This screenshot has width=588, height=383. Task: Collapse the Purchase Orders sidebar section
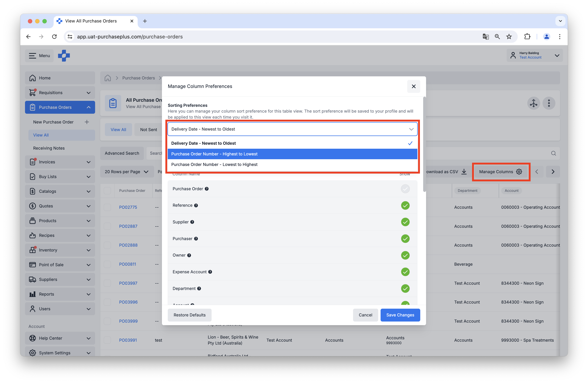60,107
